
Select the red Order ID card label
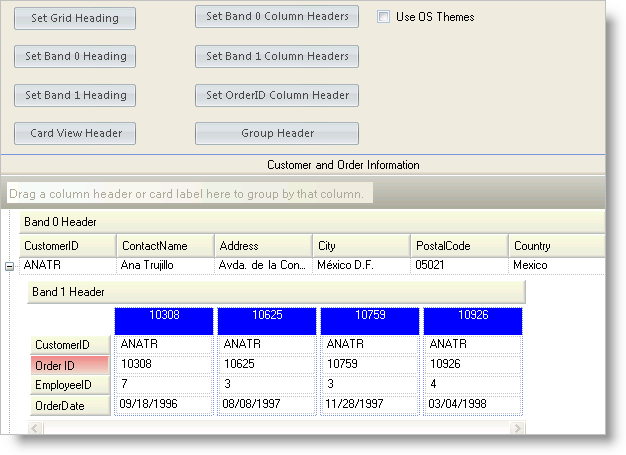point(70,366)
